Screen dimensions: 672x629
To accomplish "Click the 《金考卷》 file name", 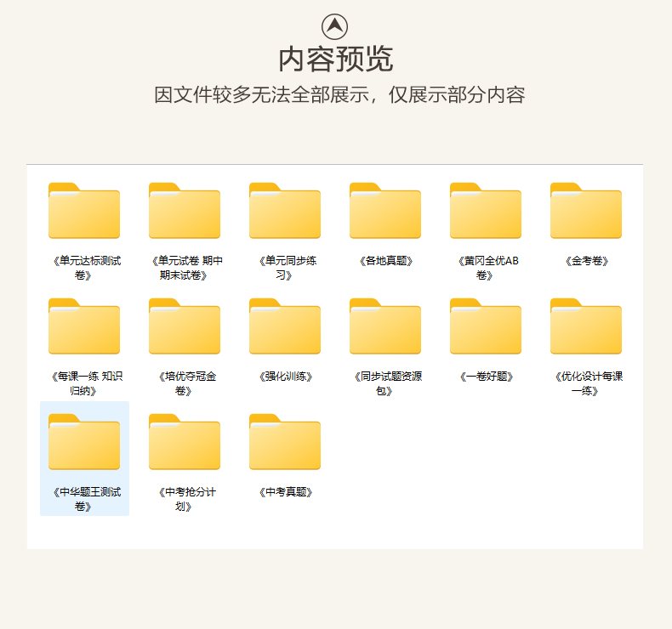I will 586,261.
